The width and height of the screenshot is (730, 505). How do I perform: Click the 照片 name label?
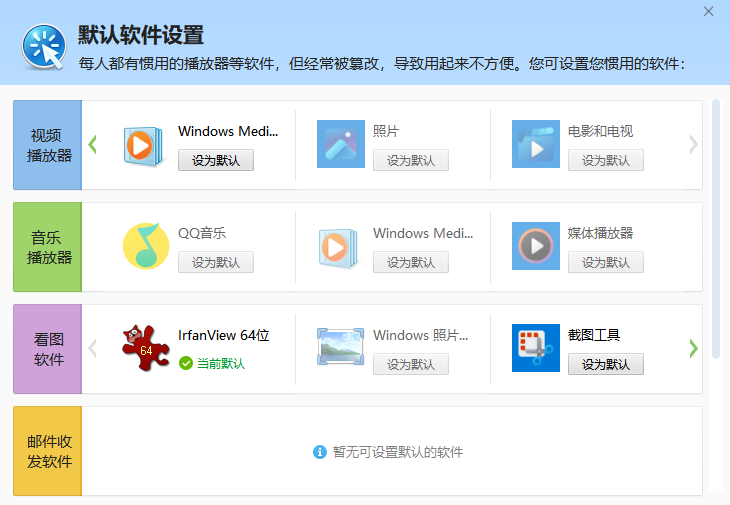tap(386, 131)
